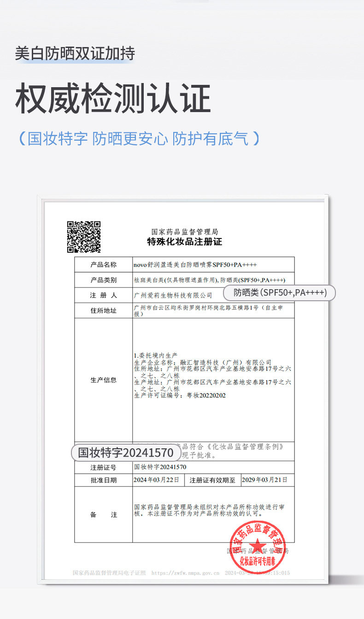Click the 注册人 label cell
Screen dimensions: 364x619
[x=104, y=295]
